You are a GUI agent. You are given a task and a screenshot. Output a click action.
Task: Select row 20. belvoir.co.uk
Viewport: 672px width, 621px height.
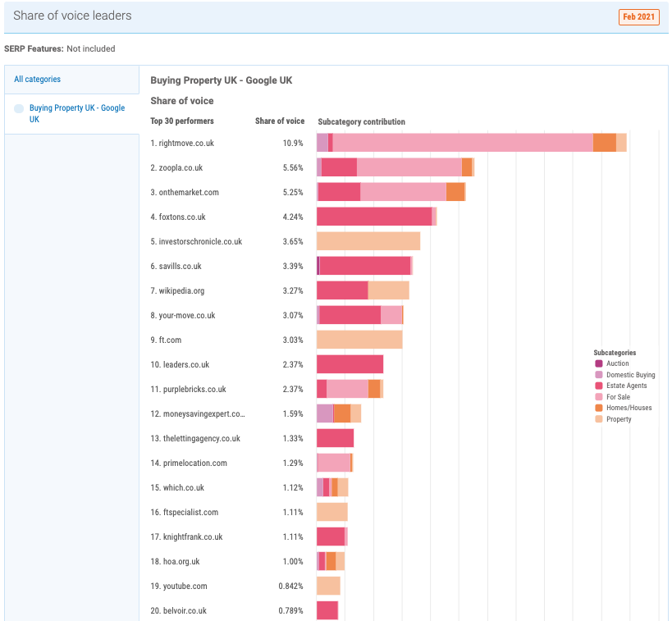(x=179, y=610)
